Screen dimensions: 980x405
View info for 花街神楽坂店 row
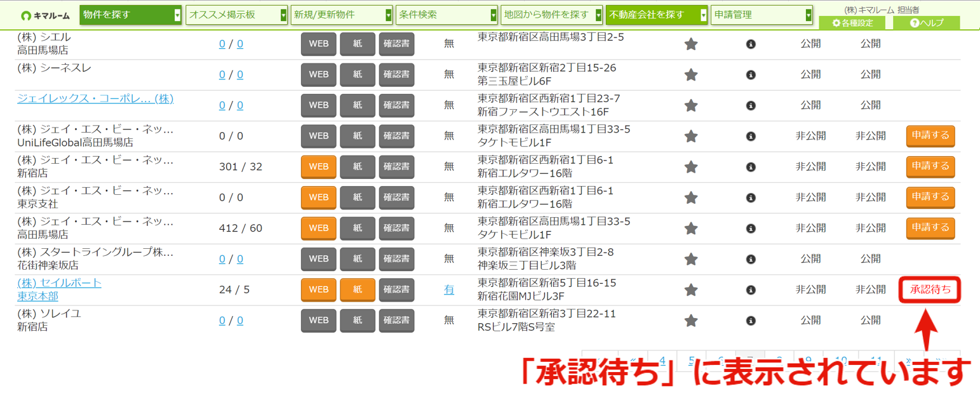point(751,259)
